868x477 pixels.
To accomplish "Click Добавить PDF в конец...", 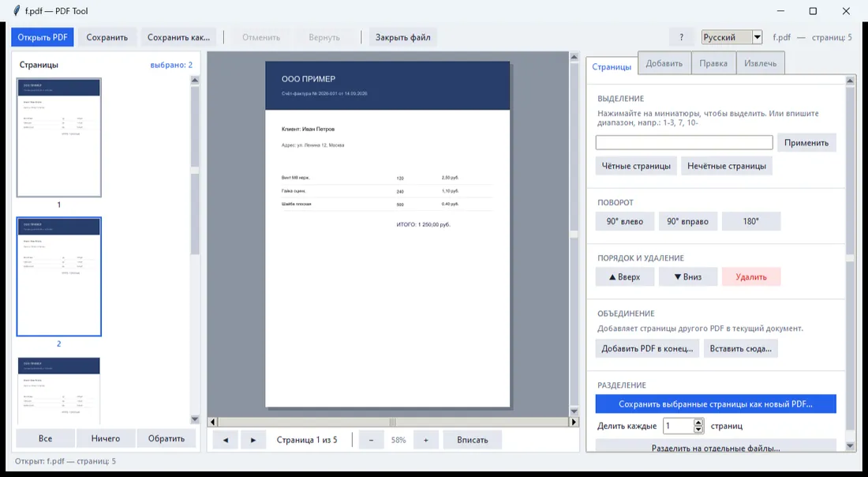I will 647,348.
